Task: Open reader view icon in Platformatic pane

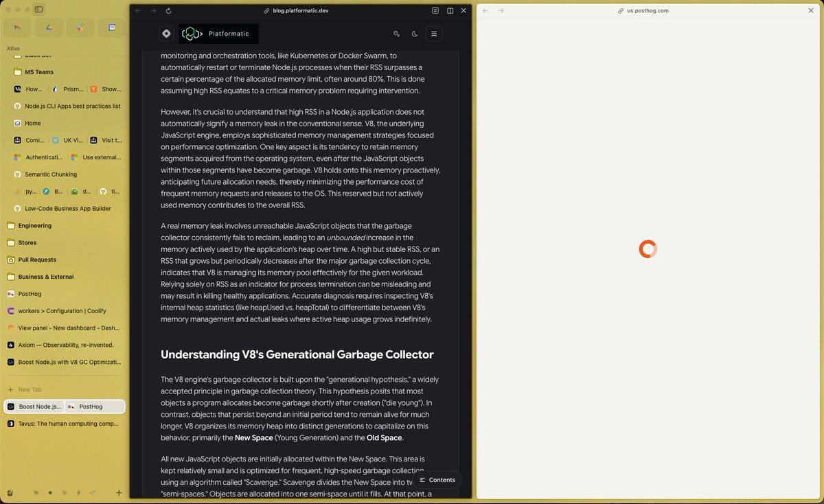Action: pyautogui.click(x=435, y=11)
